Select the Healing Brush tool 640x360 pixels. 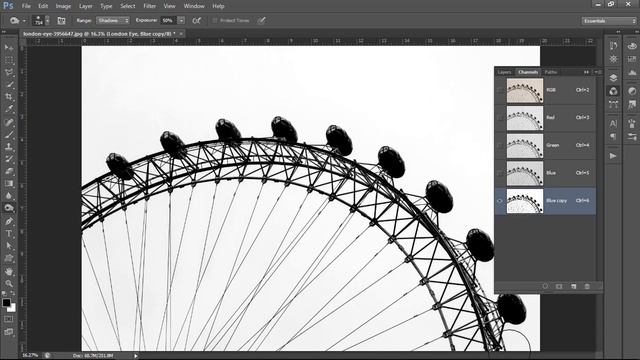(x=9, y=122)
